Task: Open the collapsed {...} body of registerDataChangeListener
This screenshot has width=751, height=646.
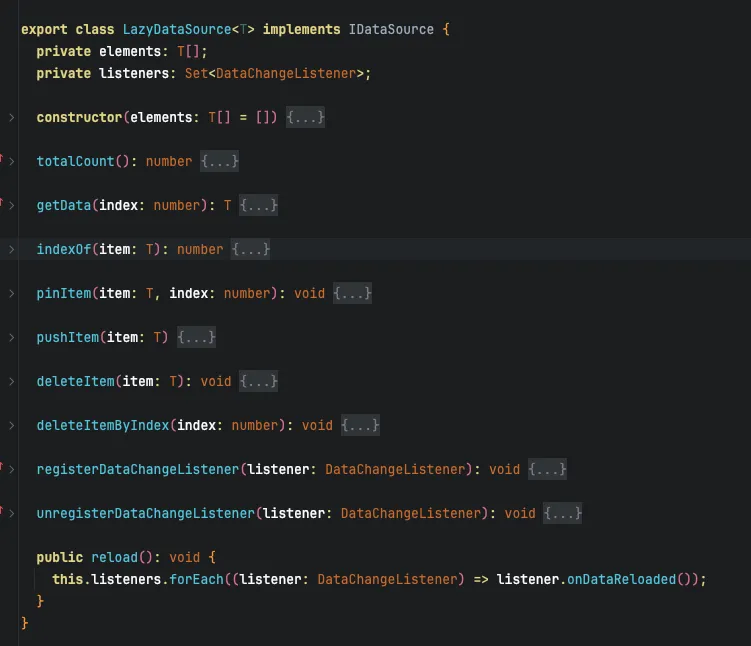Action: click(547, 470)
